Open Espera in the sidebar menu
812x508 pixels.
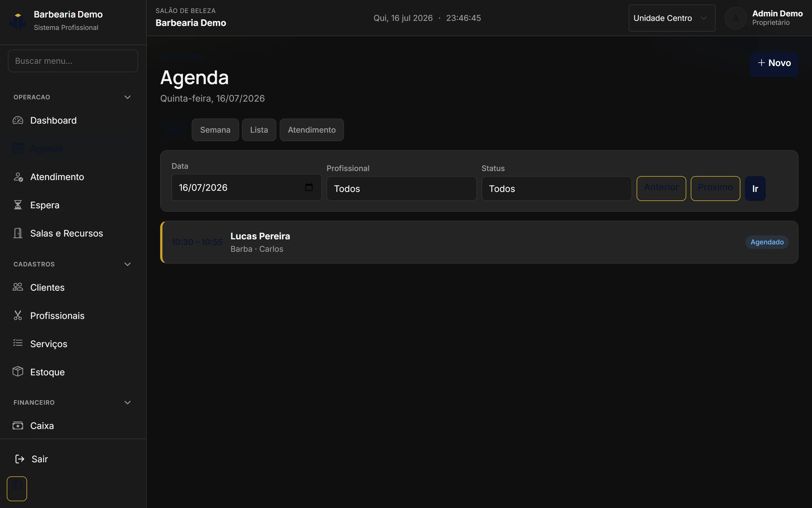coord(73,205)
